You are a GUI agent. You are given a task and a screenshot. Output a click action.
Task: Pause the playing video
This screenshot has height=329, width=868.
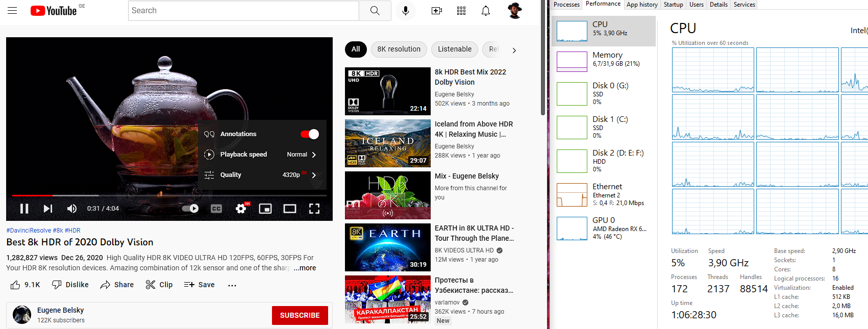click(x=24, y=209)
